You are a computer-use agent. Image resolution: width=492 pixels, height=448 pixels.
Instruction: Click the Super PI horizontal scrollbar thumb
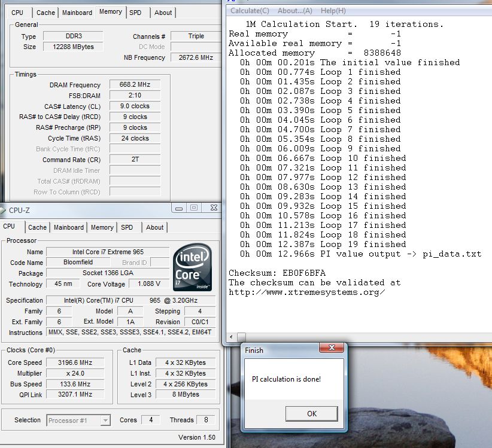coord(241,337)
